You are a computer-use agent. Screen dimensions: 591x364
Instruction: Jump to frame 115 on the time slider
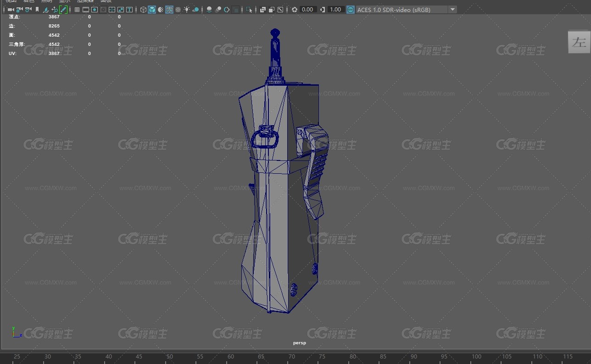(568, 357)
